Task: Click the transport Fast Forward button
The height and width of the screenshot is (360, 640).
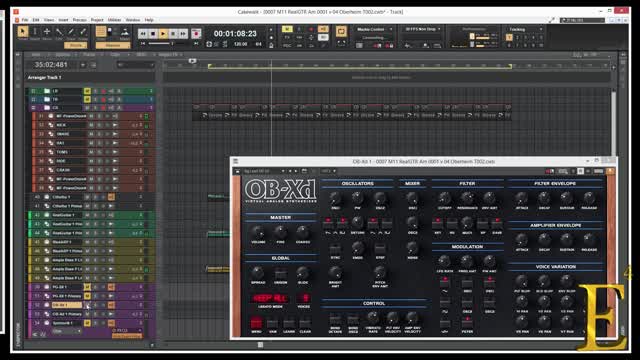Action: 183,33
